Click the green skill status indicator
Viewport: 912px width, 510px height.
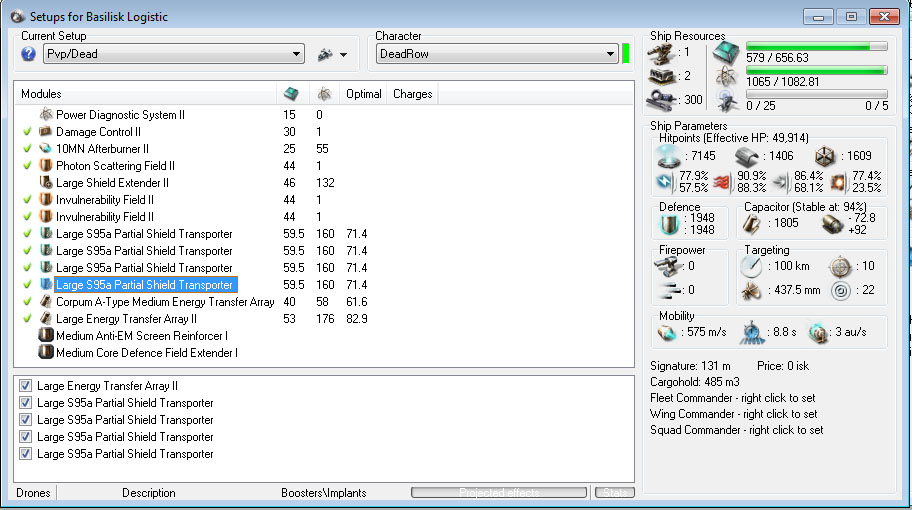click(626, 54)
